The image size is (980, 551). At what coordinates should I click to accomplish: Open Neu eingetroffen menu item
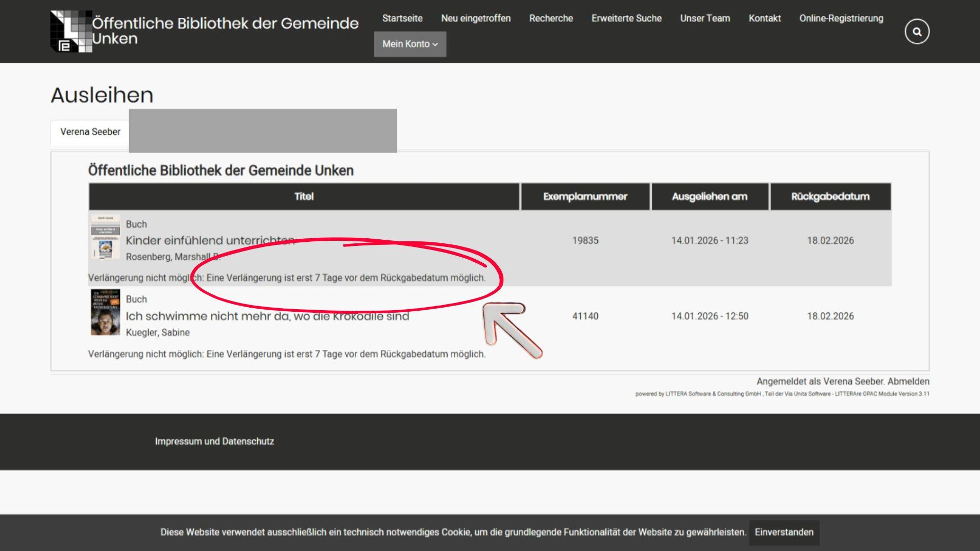[x=476, y=18]
